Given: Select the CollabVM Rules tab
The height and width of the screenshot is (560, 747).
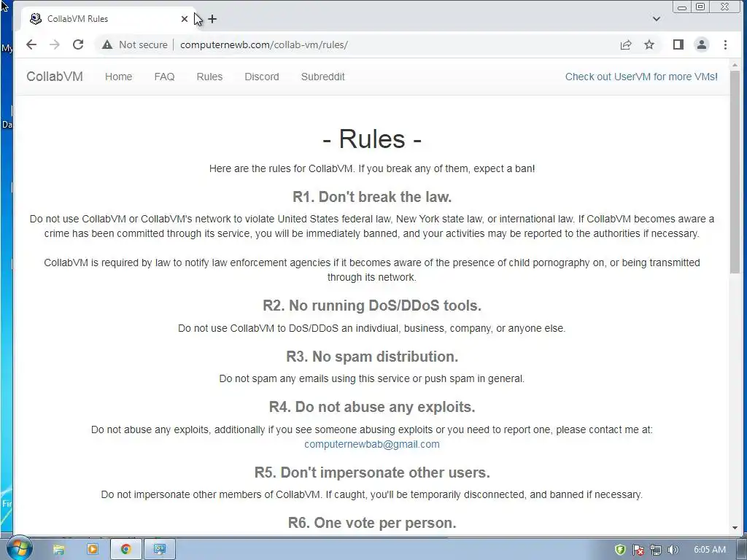Looking at the screenshot, I should [108, 19].
